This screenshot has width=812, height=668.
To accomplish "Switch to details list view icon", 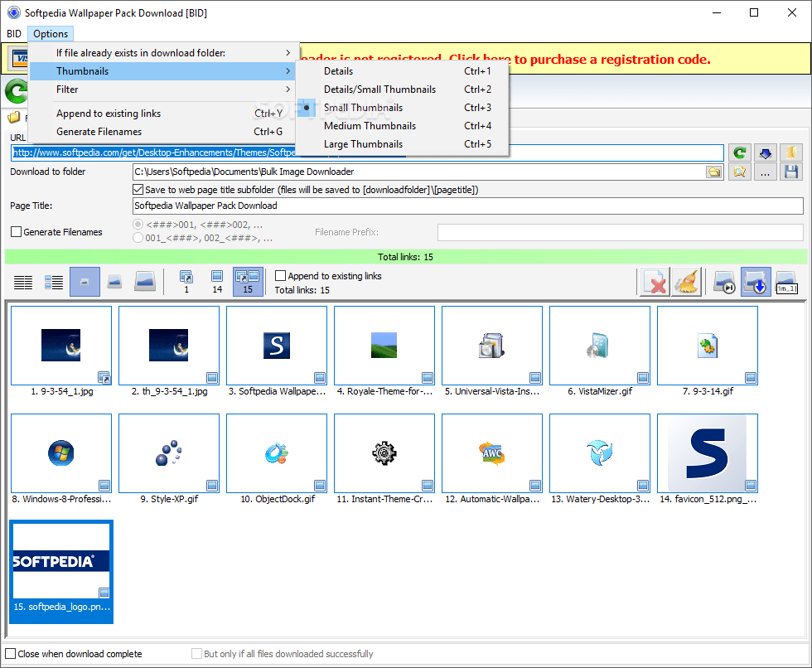I will click(x=22, y=282).
